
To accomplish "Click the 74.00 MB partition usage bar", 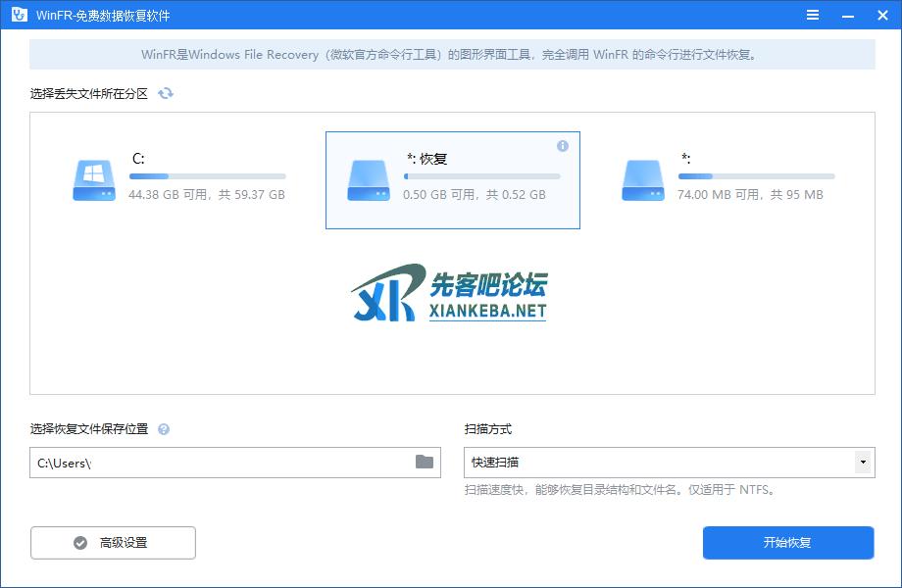I will pos(756,176).
